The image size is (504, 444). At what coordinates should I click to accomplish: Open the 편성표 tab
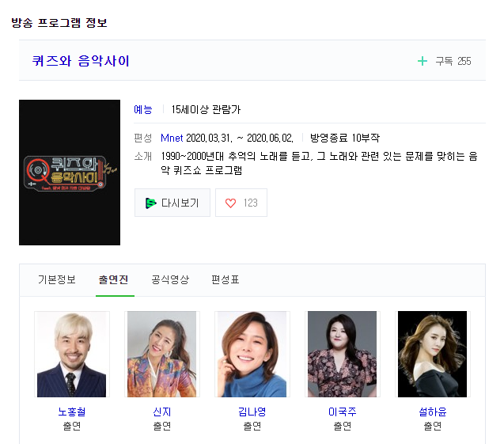click(x=225, y=279)
